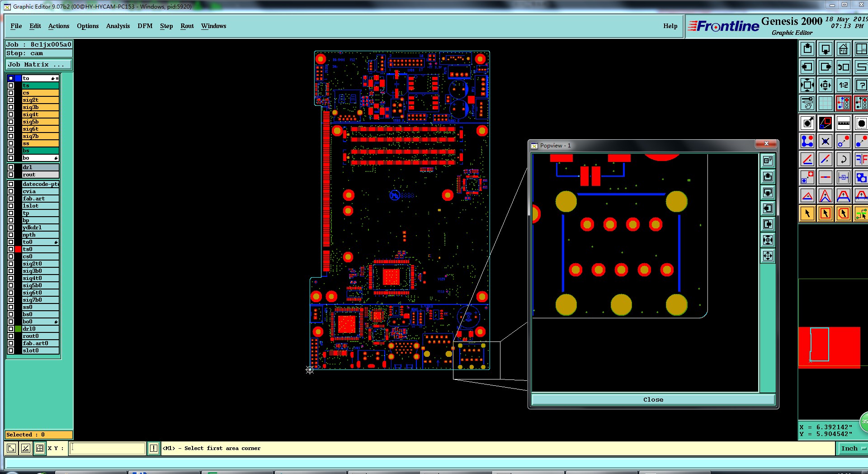Click the red color swatch beside ts0

click(x=18, y=249)
